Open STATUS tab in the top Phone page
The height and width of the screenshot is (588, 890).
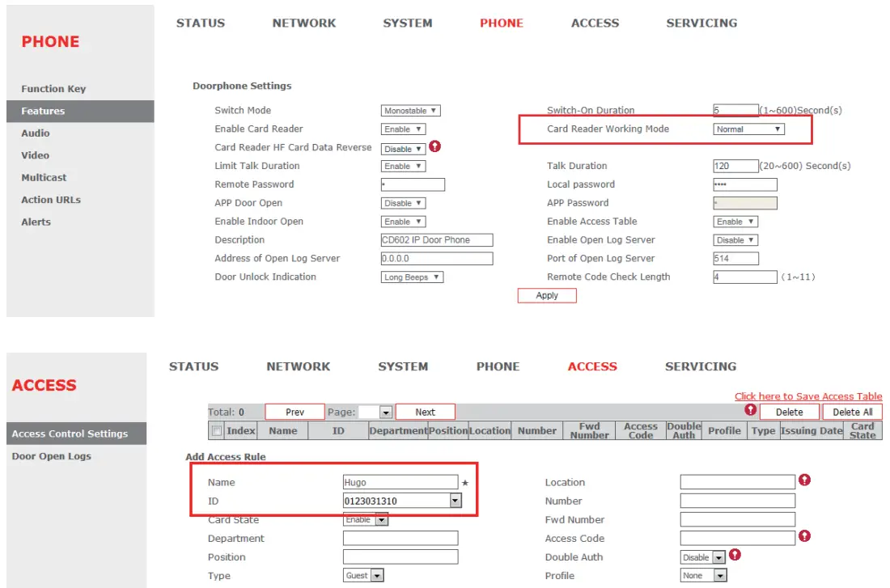[201, 23]
